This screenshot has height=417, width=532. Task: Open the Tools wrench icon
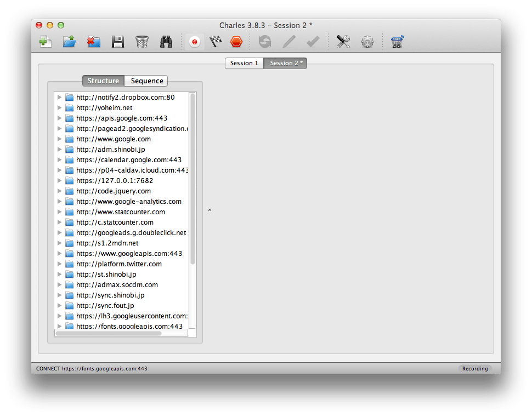point(343,42)
